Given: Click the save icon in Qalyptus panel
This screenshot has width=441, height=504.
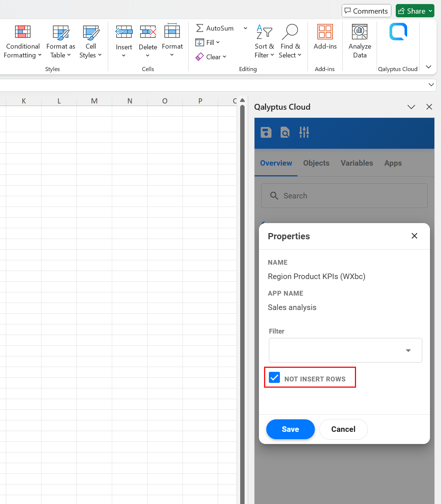Looking at the screenshot, I should pos(266,132).
